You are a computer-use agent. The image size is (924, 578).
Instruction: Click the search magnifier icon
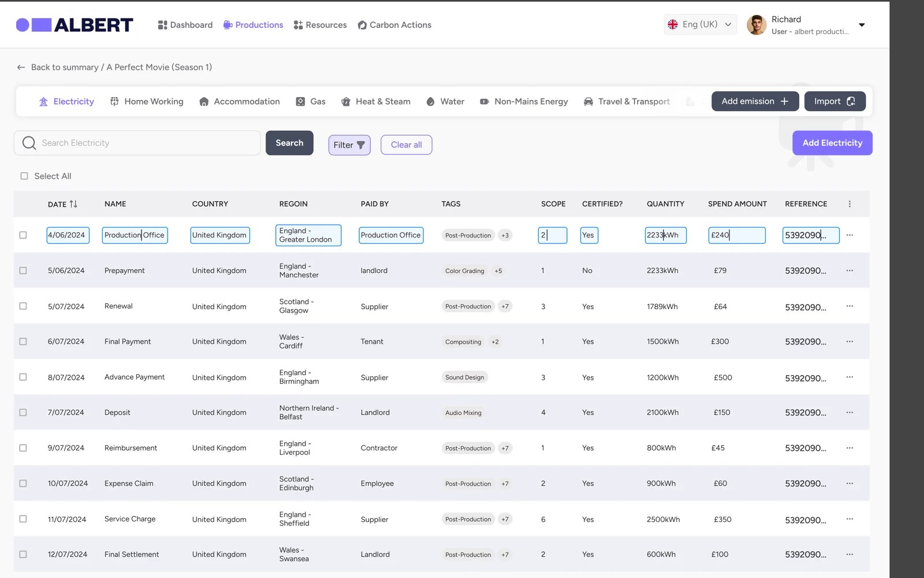click(29, 143)
